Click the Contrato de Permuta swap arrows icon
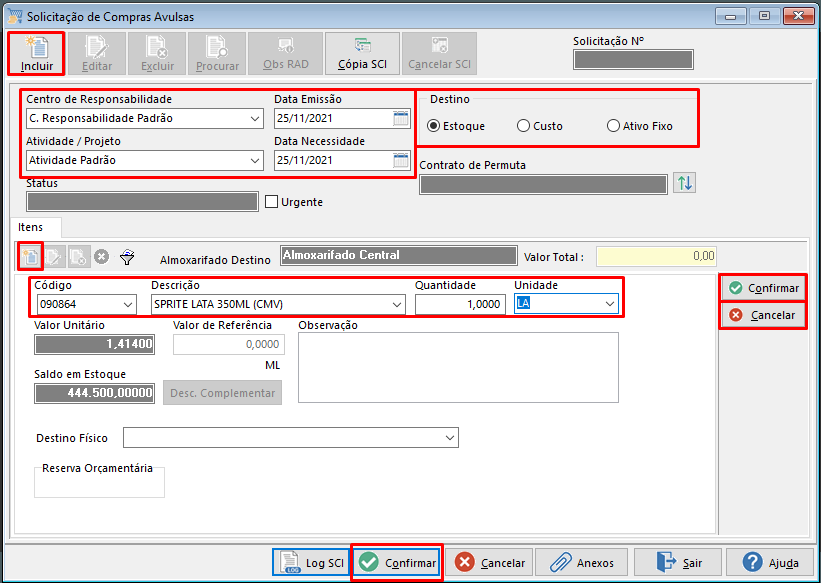Image resolution: width=821 pixels, height=583 pixels. tap(684, 183)
